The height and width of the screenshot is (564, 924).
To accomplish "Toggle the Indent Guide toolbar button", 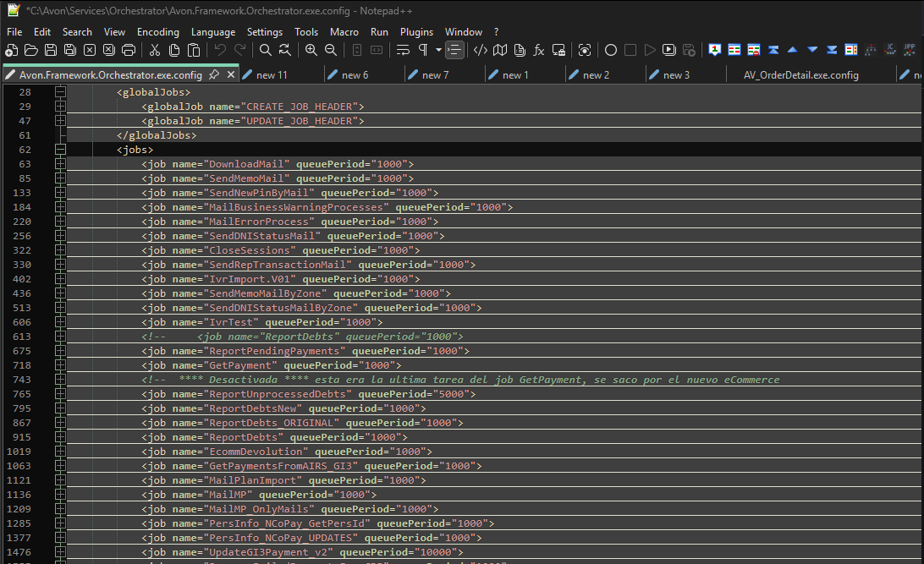I will (454, 50).
